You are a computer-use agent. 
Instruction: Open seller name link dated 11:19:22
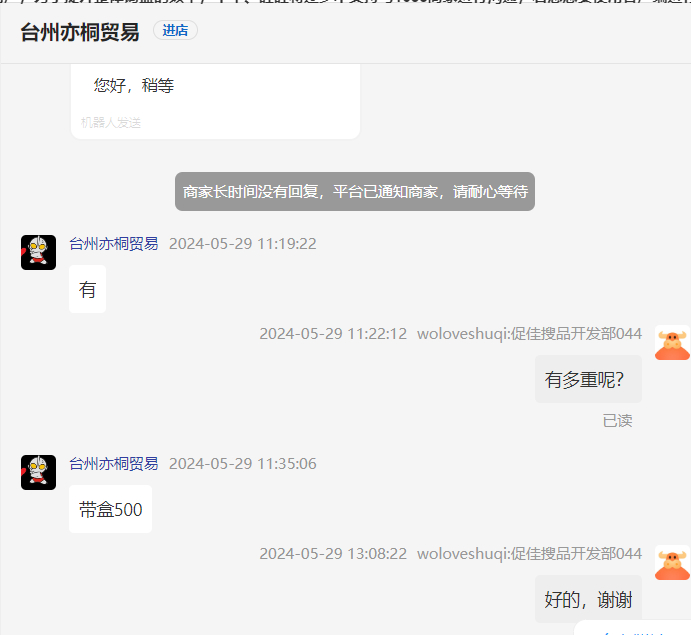point(114,244)
